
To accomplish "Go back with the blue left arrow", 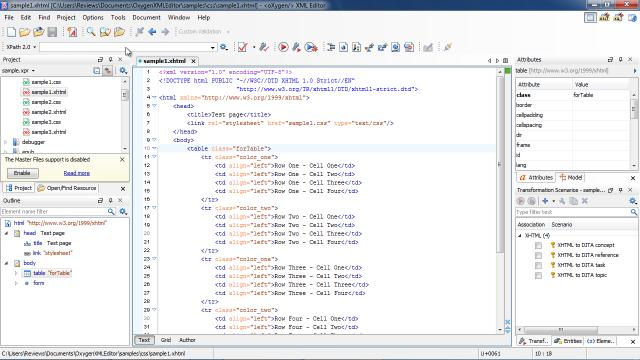I will click(152, 32).
